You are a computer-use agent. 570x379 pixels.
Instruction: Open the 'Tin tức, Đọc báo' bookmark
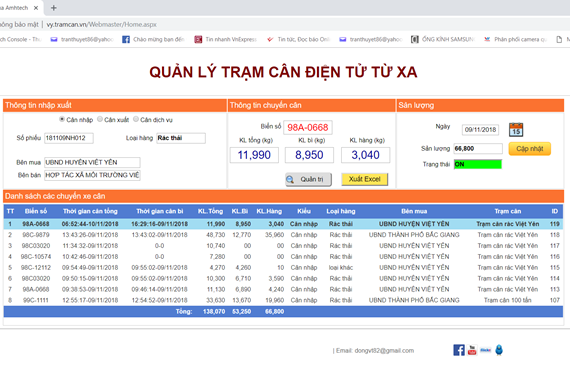click(298, 39)
